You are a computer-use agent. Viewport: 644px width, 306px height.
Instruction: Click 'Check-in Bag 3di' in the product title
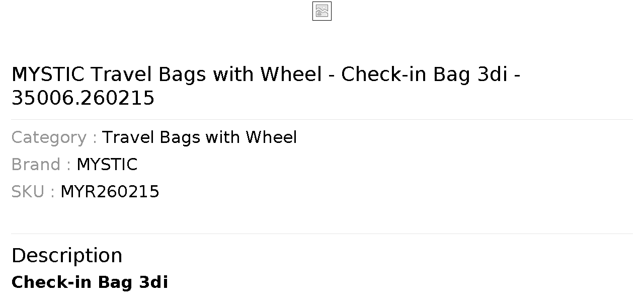[x=424, y=74]
